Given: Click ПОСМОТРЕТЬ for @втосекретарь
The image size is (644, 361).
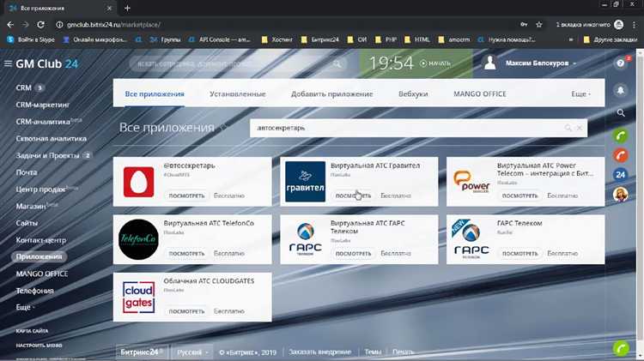Looking at the screenshot, I should 186,196.
